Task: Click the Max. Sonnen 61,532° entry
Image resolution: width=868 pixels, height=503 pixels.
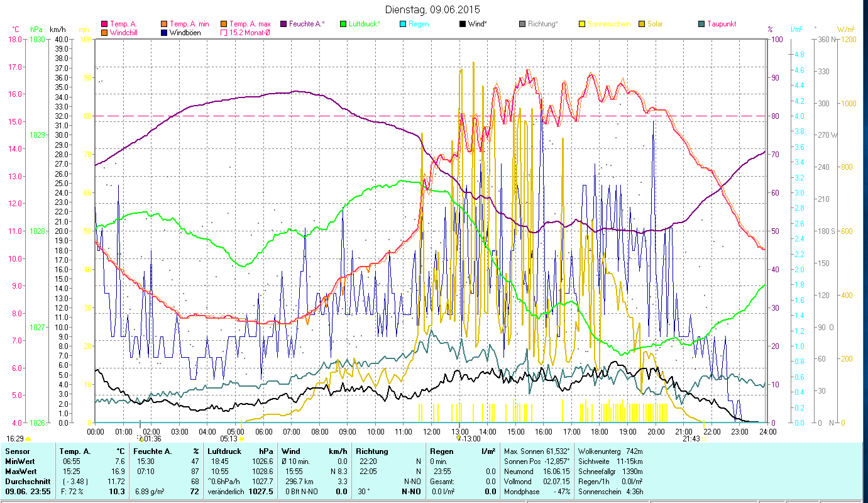Action: pos(538,451)
